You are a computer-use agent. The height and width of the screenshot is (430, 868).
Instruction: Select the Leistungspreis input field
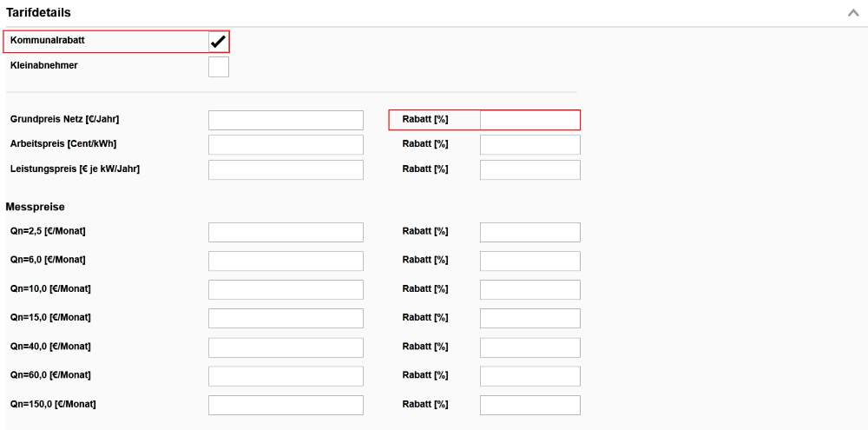point(286,169)
